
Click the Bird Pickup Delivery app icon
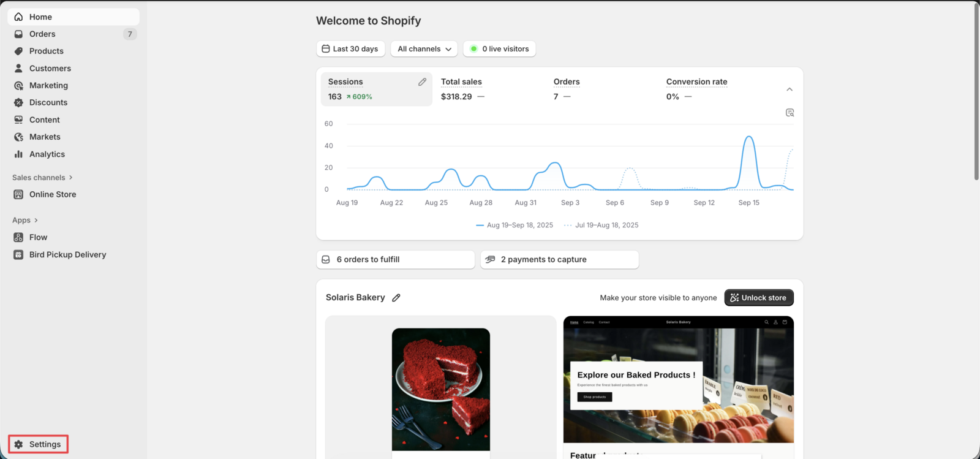tap(18, 255)
